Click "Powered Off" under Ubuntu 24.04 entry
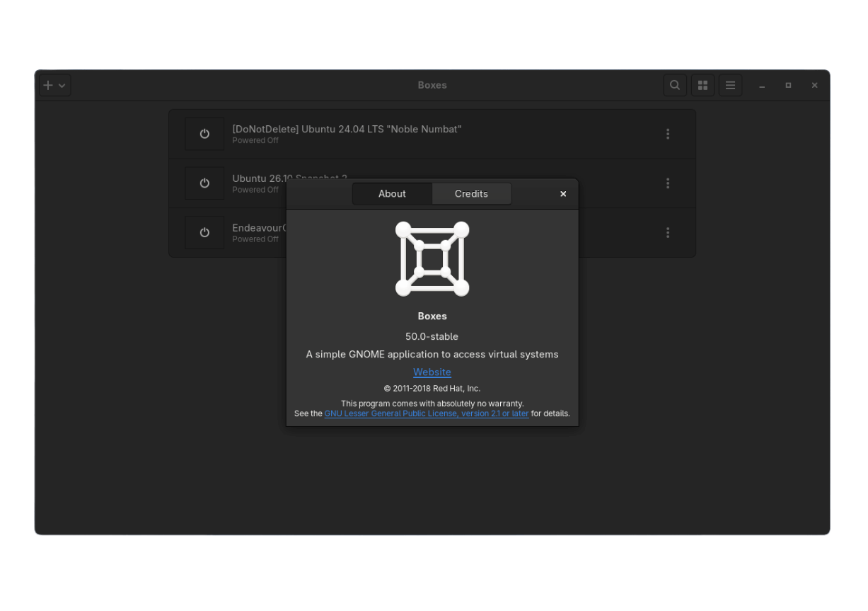 pos(255,140)
